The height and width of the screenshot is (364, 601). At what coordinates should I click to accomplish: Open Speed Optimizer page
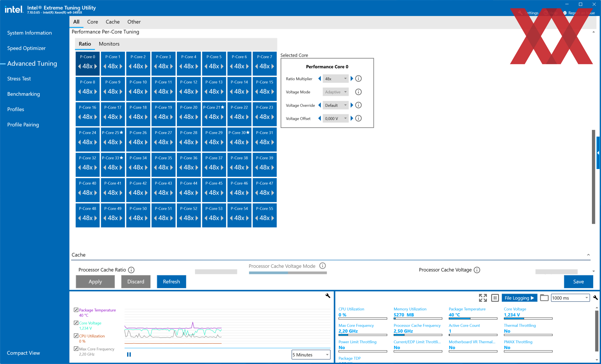click(x=26, y=48)
